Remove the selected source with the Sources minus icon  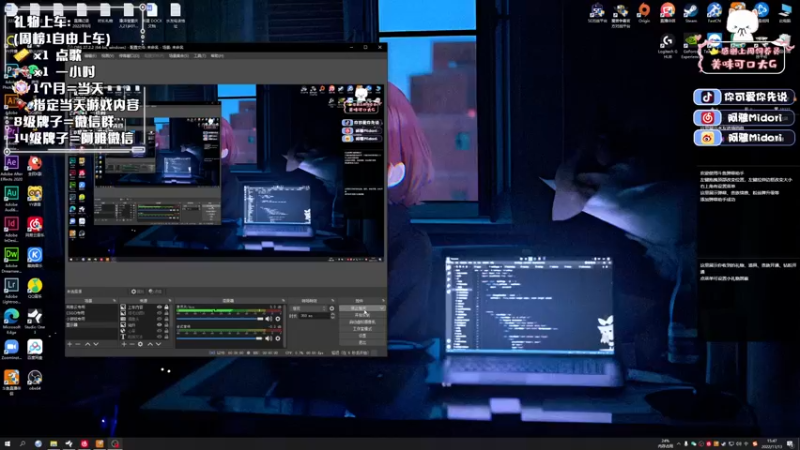132,344
